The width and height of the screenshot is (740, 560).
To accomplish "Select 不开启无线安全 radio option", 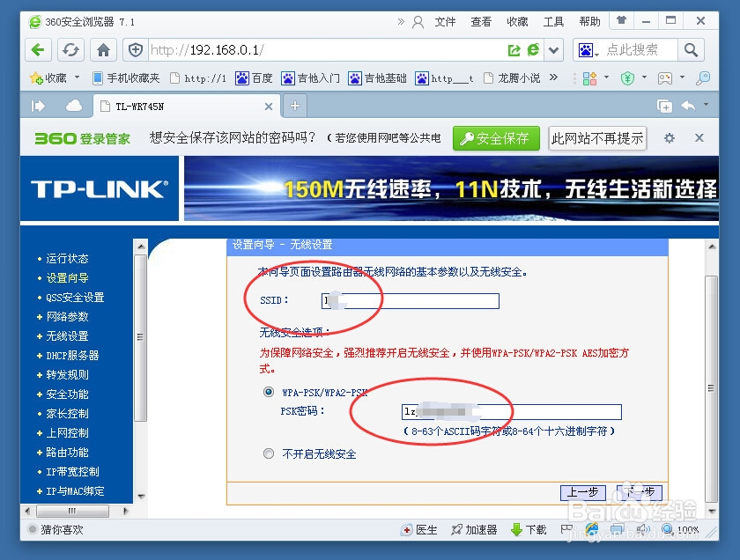I will tap(269, 453).
